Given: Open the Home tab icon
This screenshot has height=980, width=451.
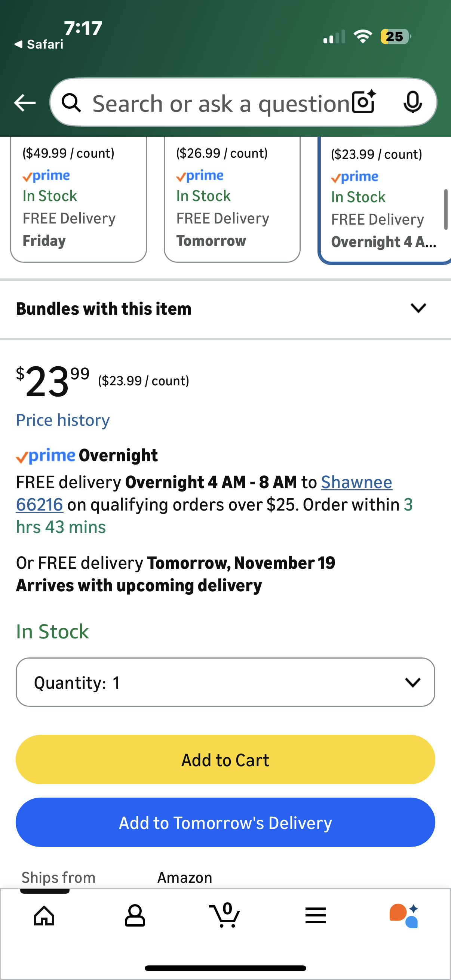Looking at the screenshot, I should [x=45, y=915].
